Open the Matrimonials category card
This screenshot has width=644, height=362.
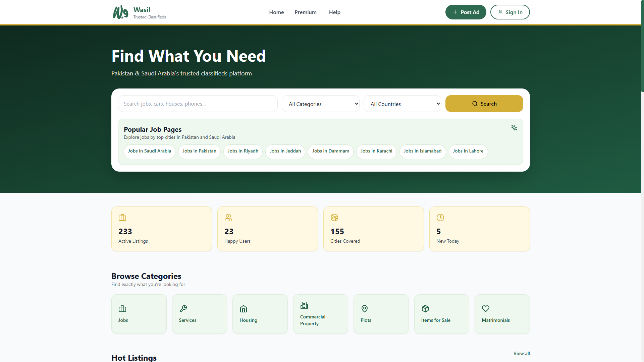pyautogui.click(x=502, y=314)
